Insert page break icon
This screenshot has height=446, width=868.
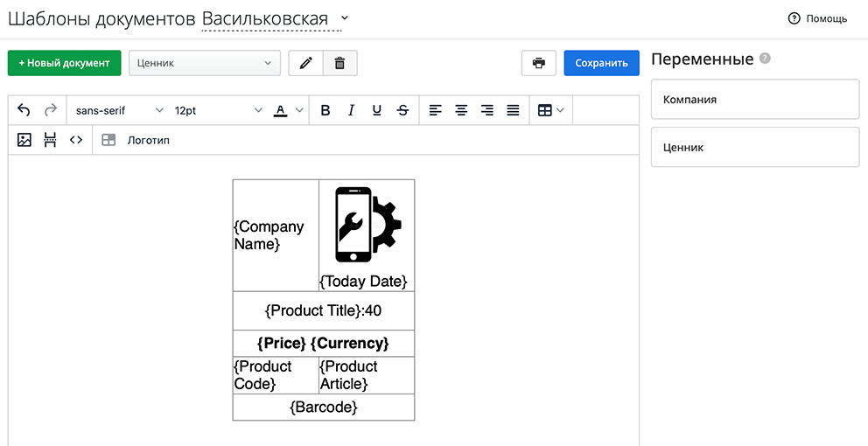pyautogui.click(x=50, y=140)
